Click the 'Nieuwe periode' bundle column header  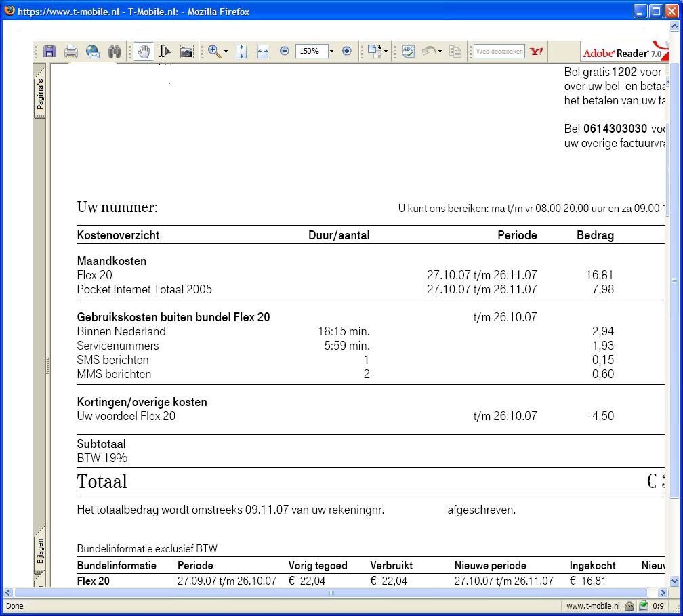(x=490, y=566)
